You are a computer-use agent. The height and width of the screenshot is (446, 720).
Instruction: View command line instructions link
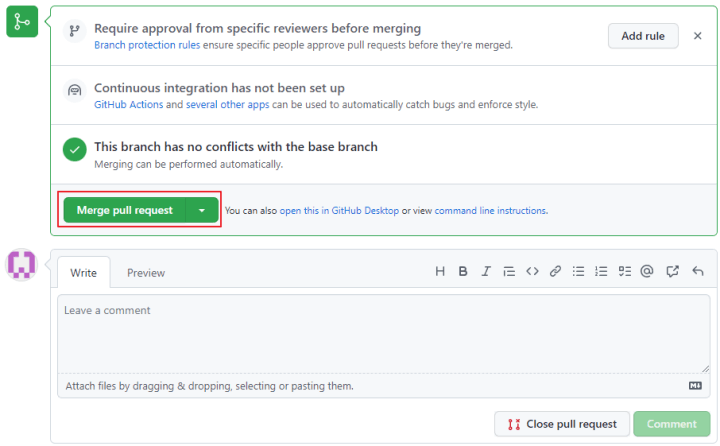(x=490, y=211)
